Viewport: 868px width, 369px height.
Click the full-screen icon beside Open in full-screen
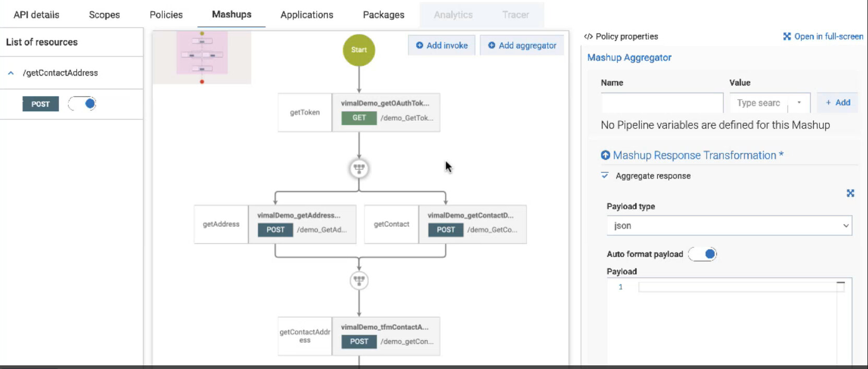click(787, 37)
